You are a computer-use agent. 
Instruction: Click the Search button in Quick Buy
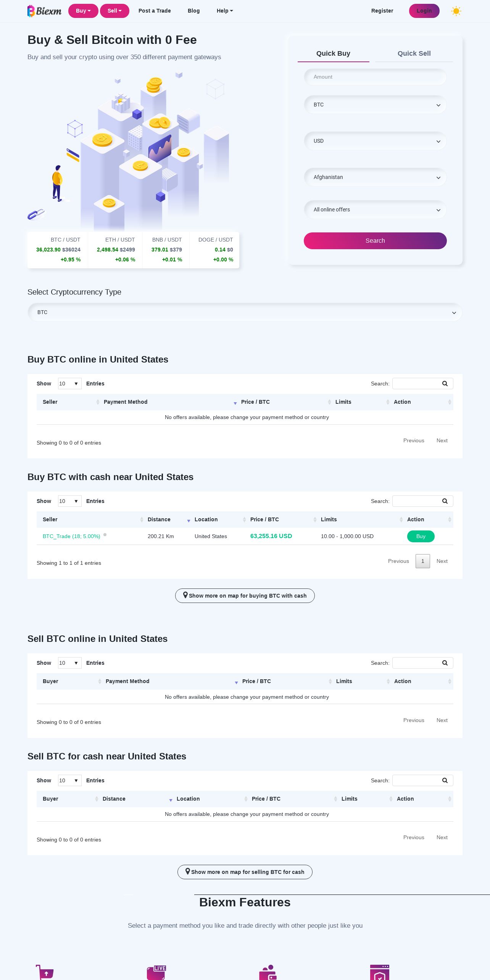coord(375,241)
